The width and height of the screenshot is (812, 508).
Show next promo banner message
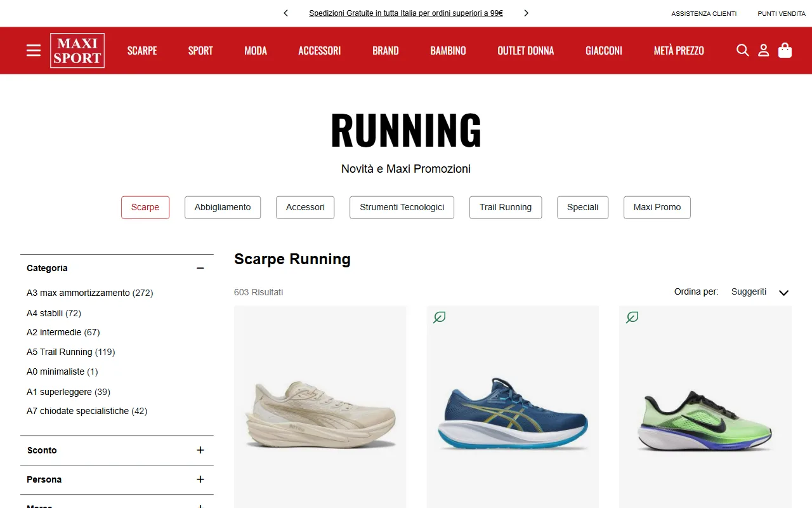[526, 13]
